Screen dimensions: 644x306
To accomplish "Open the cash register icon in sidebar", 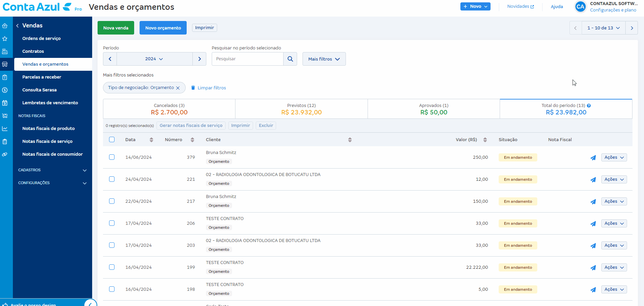I will click(x=5, y=51).
